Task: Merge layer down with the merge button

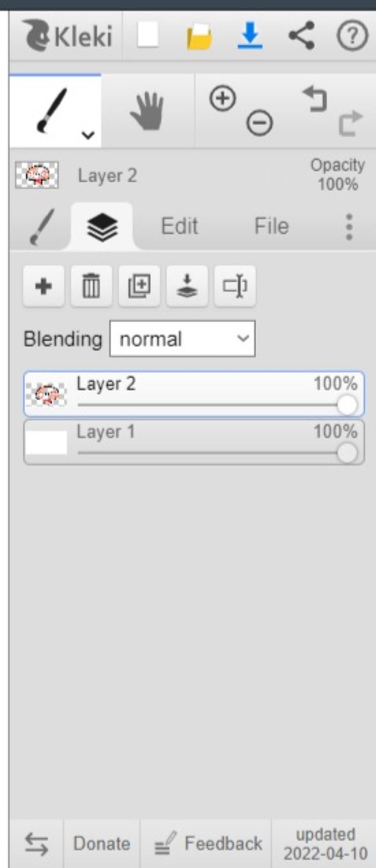Action: point(187,286)
